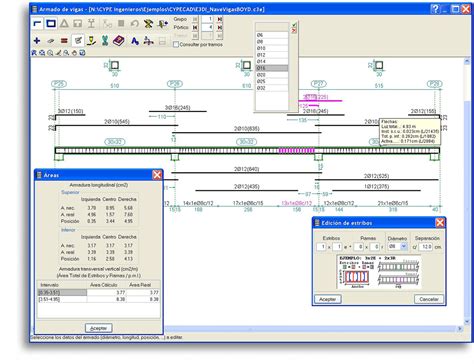Image resolution: width=474 pixels, height=364 pixels.
Task: Select the rectangular section icon in top toolbar
Action: click(x=51, y=24)
